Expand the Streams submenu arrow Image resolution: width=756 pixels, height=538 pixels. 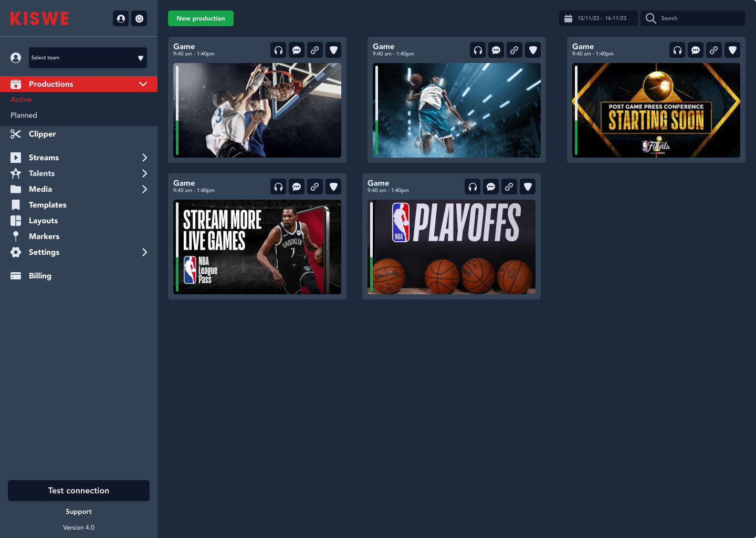[144, 158]
